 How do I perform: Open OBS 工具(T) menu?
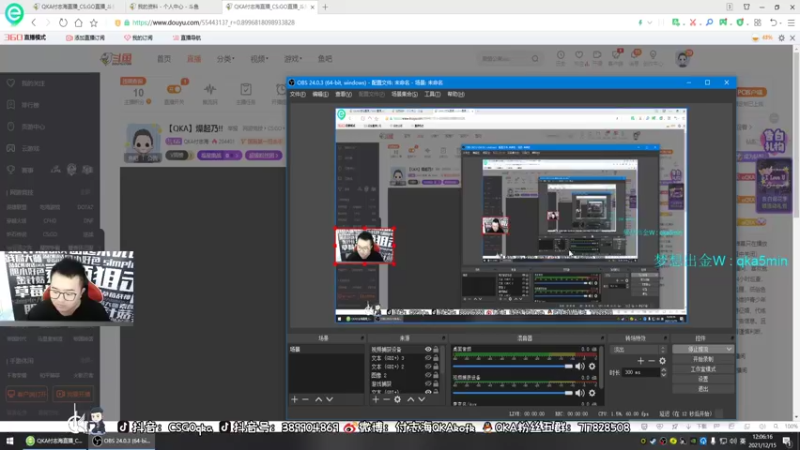pos(432,94)
